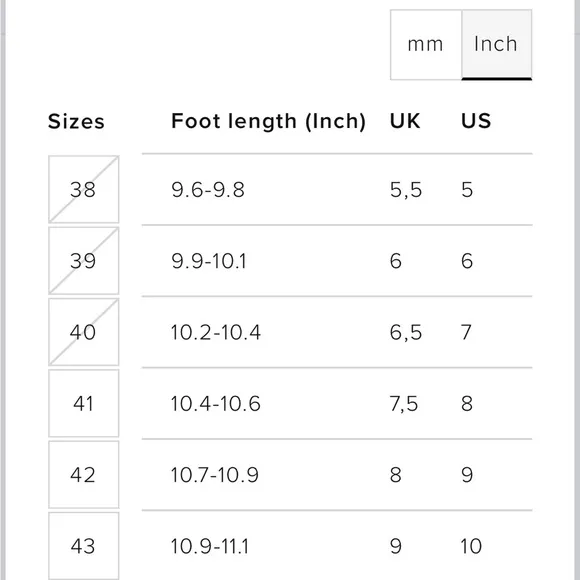Click UK value 6,5 cell
The width and height of the screenshot is (580, 580).
click(x=405, y=332)
